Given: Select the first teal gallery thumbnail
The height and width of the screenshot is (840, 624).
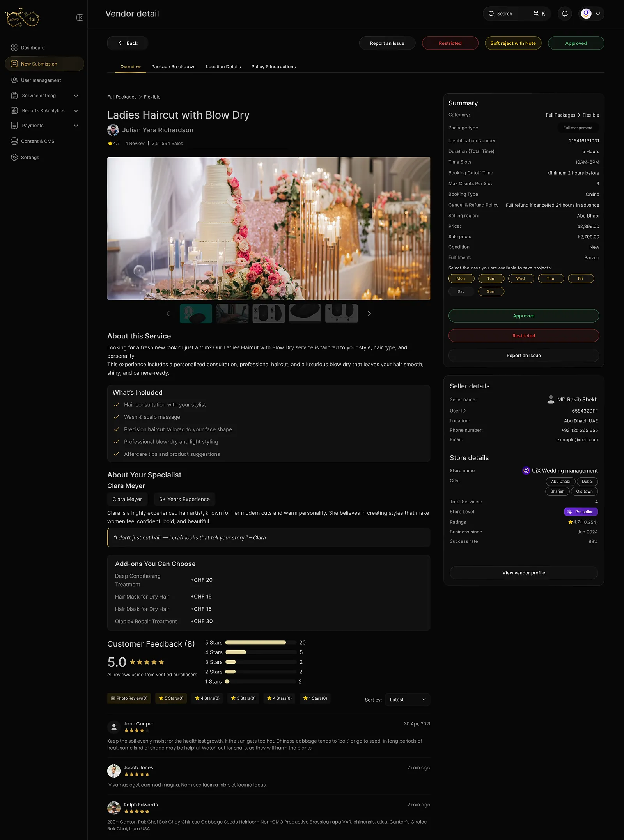Looking at the screenshot, I should click(x=196, y=314).
